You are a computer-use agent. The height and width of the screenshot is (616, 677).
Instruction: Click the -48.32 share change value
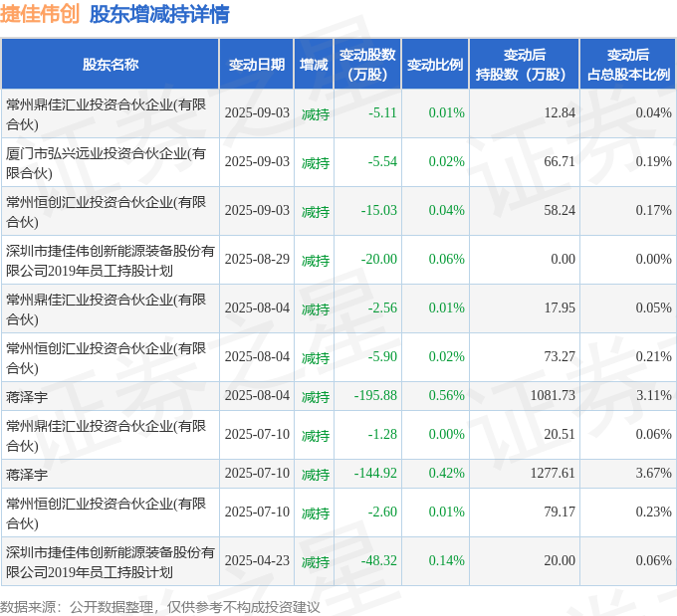tap(379, 560)
